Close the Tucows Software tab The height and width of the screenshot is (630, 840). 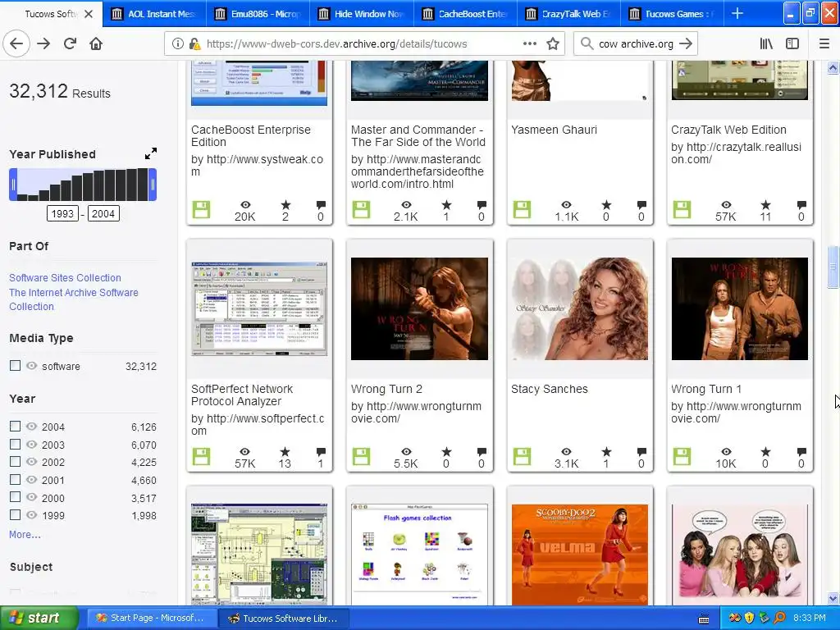(89, 14)
